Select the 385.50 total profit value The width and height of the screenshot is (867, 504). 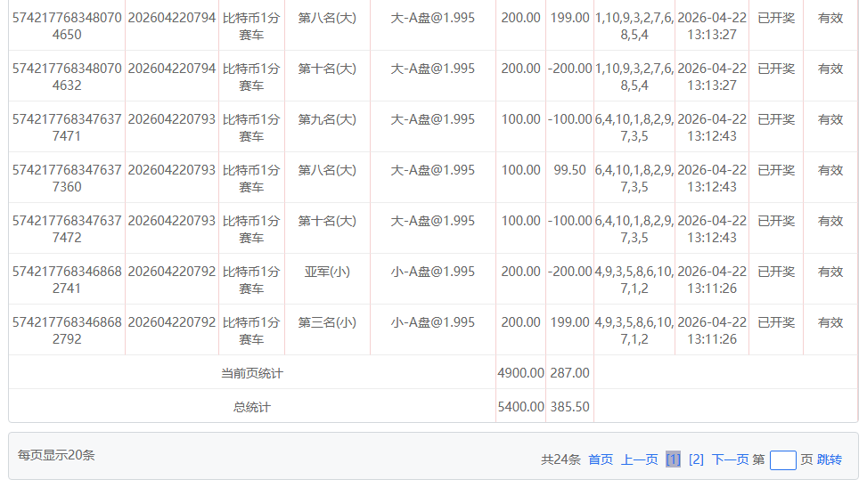coord(569,407)
